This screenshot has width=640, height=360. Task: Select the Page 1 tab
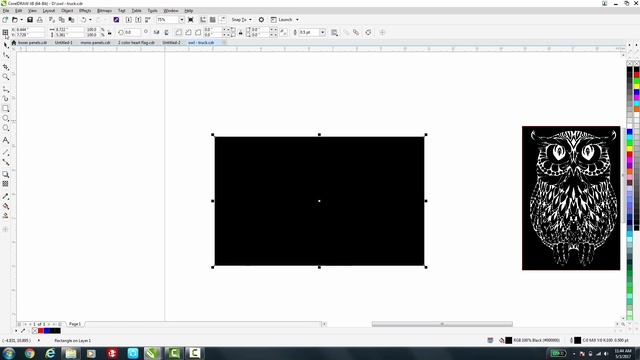point(75,324)
